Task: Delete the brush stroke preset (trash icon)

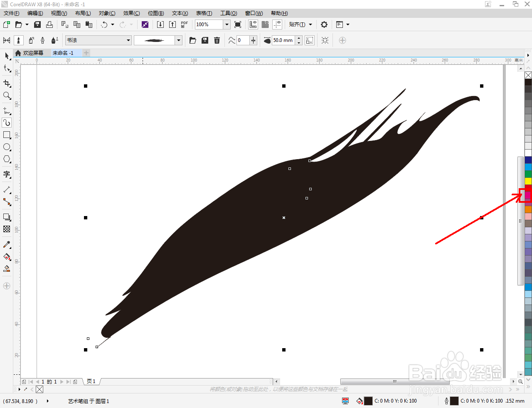Action: click(x=217, y=40)
